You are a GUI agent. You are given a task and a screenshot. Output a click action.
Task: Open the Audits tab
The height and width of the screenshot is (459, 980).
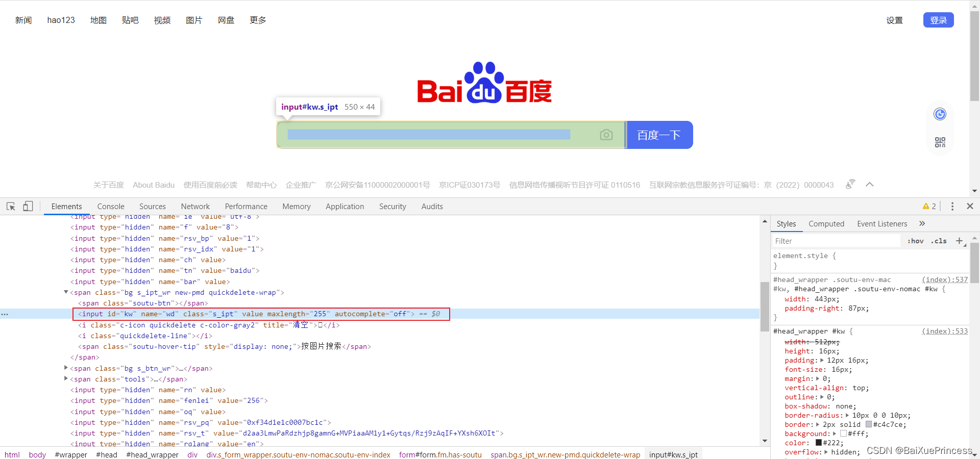click(432, 206)
